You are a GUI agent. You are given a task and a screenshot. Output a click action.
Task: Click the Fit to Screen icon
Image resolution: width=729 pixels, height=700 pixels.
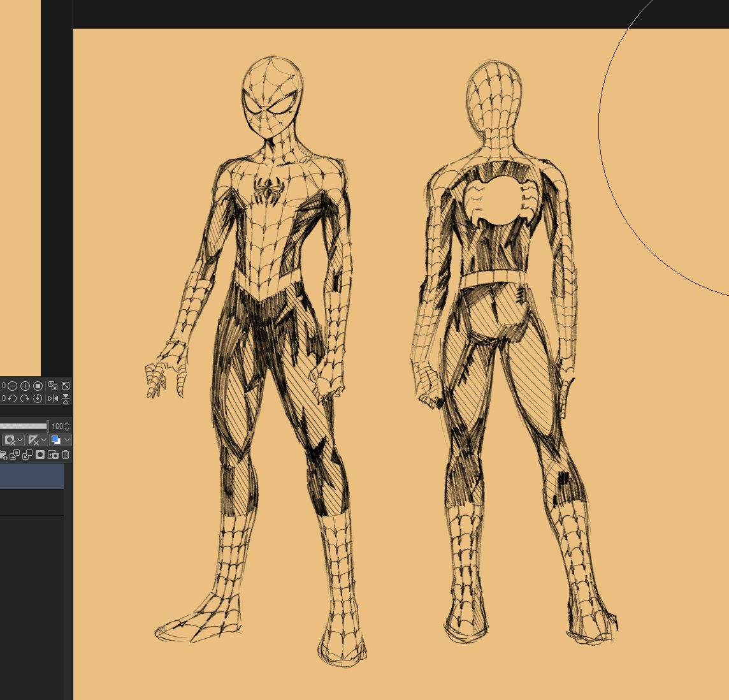66,386
